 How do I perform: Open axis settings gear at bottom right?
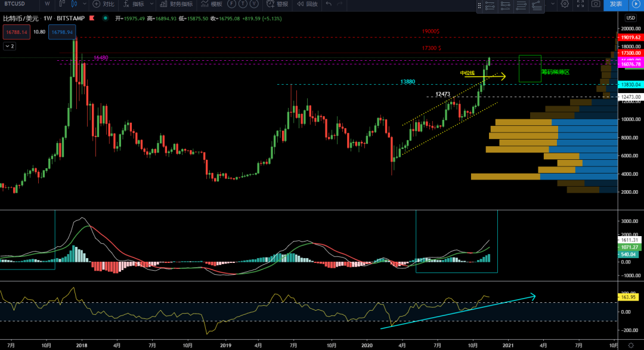(x=631, y=345)
